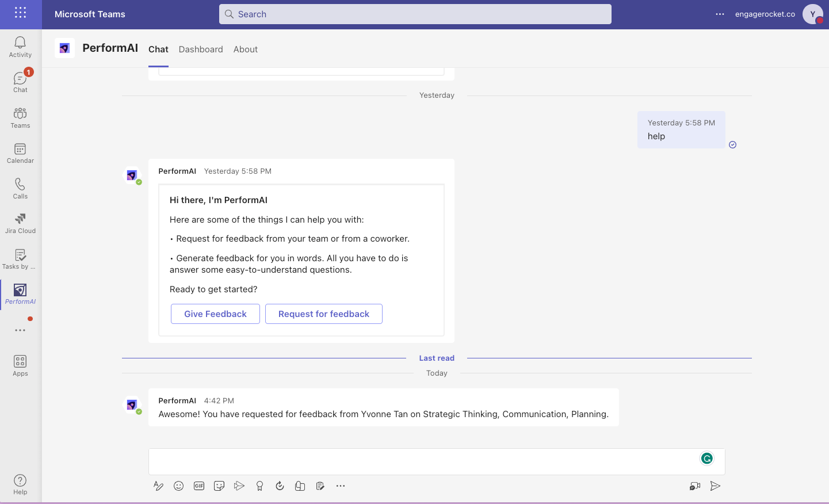Open the Activity feed
This screenshot has height=504, width=829.
20,47
